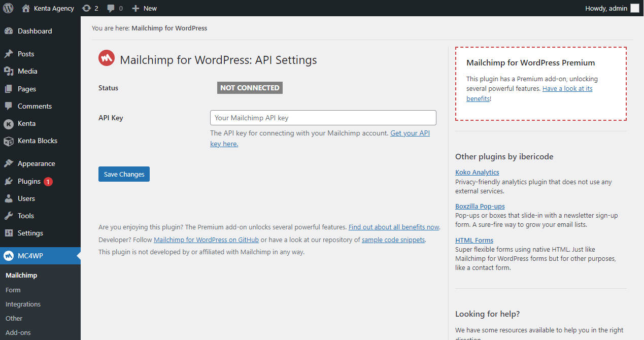The height and width of the screenshot is (340, 644).
Task: Click the Mailchimp for WordPress breadcrumb text
Action: (x=170, y=28)
